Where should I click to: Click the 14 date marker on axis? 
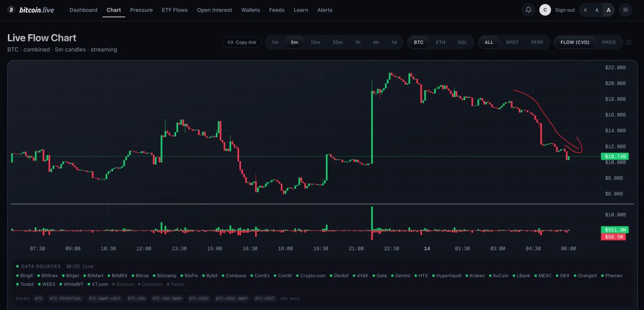427,248
